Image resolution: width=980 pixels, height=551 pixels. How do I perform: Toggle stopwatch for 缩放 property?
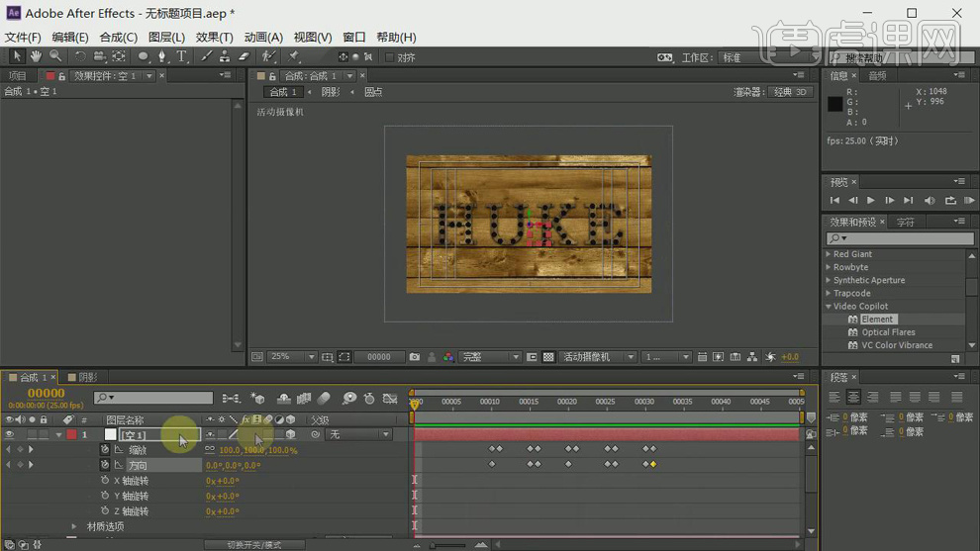[x=105, y=449]
